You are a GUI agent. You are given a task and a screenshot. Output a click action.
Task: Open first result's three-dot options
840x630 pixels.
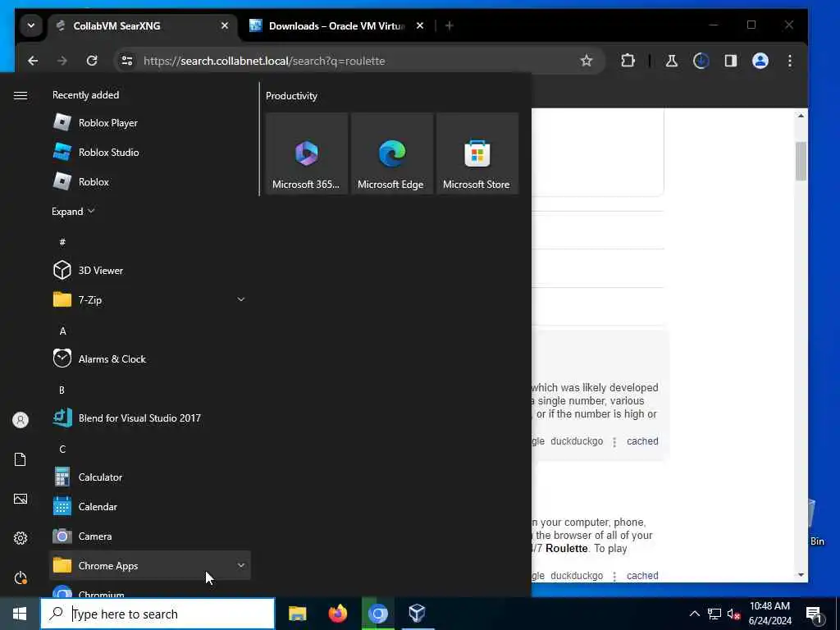click(614, 442)
